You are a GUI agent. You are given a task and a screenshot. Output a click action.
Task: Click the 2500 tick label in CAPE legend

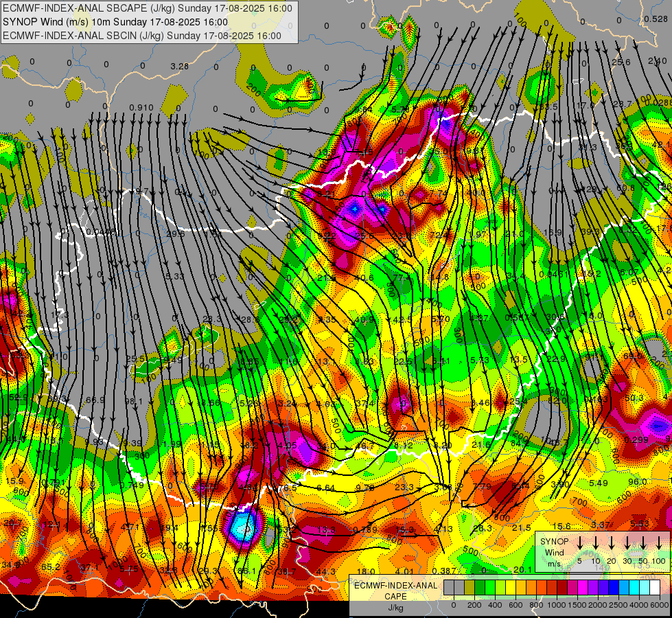(618, 605)
